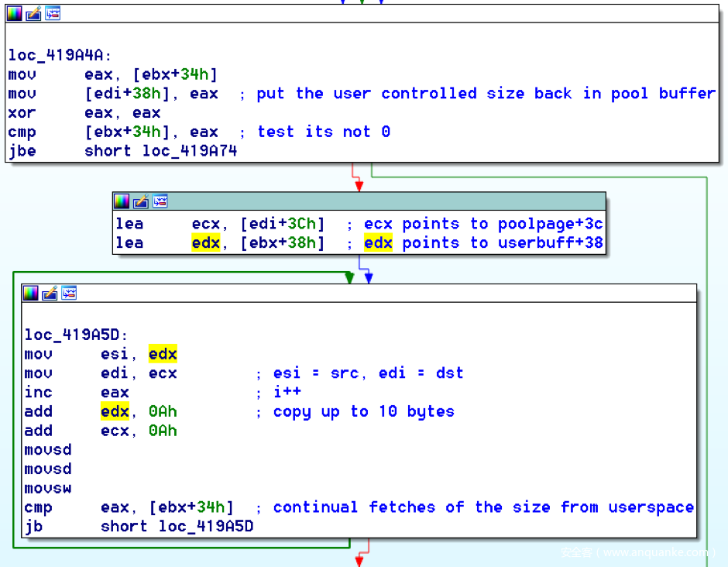Select the loc_419A4A label
This screenshot has width=728, height=567.
(x=60, y=55)
